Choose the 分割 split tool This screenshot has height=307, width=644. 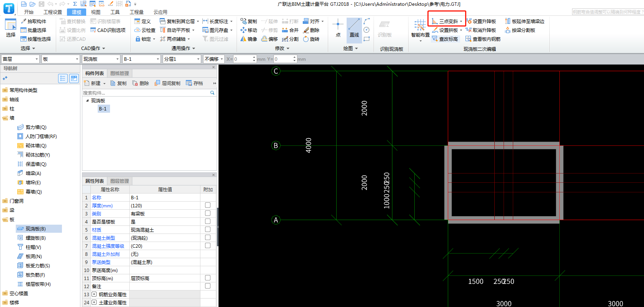[x=290, y=39]
